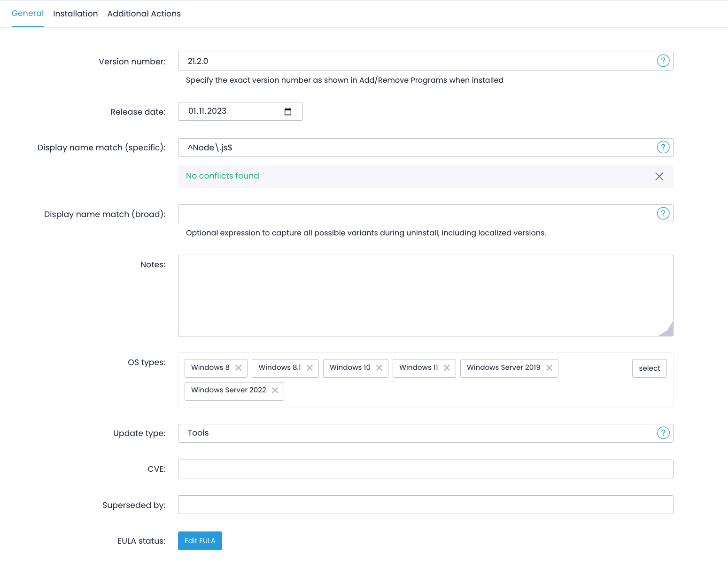Open the Display name match (broad) help tooltip
Image resolution: width=728 pixels, height=562 pixels.
(x=663, y=213)
